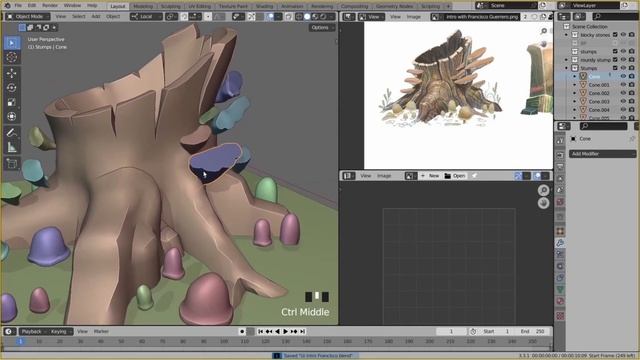
Task: Select the Measure tool
Action: [12, 147]
